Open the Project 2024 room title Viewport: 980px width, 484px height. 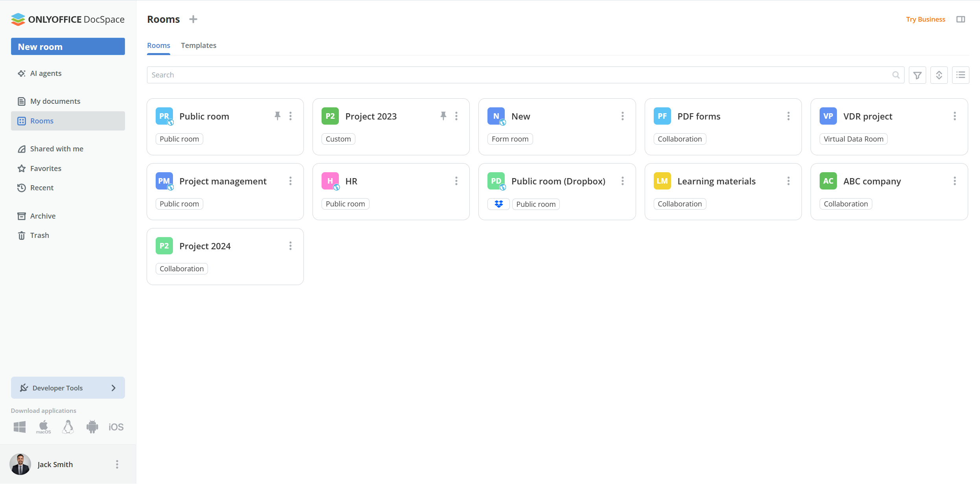click(205, 246)
